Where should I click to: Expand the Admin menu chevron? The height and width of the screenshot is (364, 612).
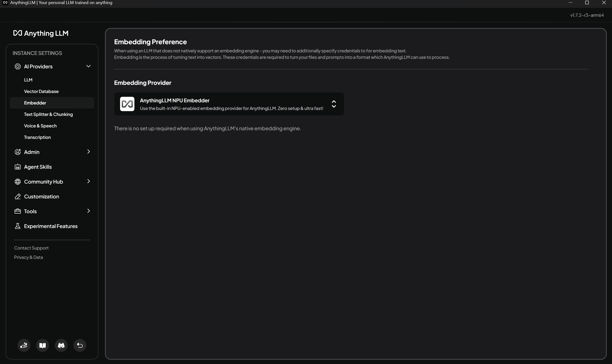coord(88,152)
